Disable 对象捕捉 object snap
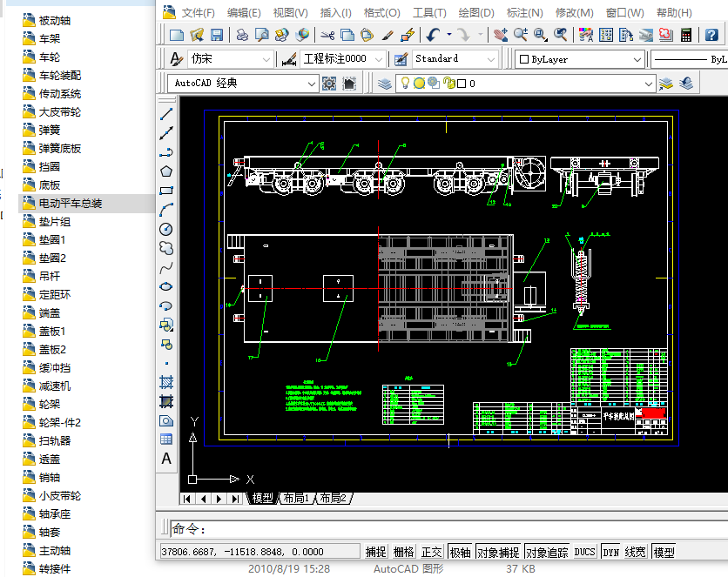The width and height of the screenshot is (728, 577). coord(500,552)
